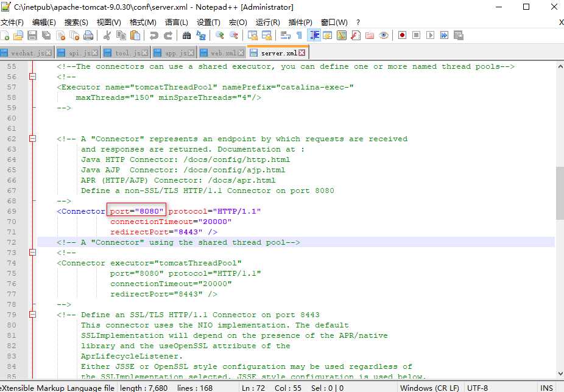Switch to the tool.js tab
Image resolution: width=564 pixels, height=392 pixels.
pos(126,53)
